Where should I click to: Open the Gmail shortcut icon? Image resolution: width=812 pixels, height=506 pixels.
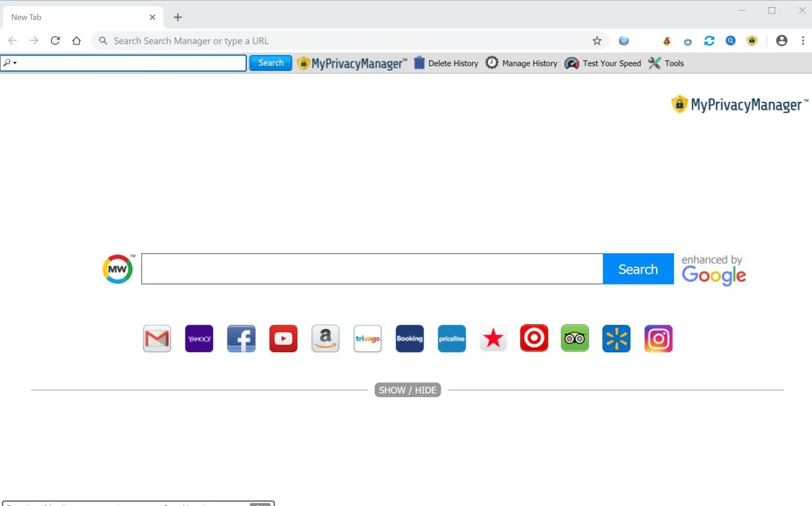(157, 339)
